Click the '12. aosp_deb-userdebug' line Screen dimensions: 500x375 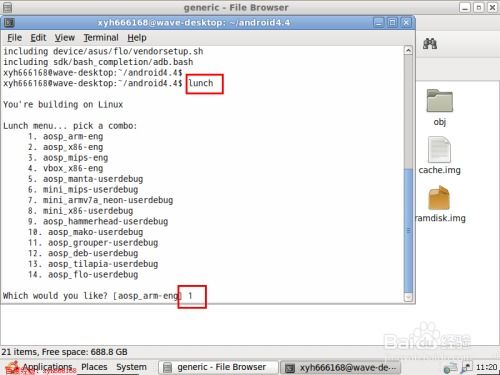click(x=83, y=254)
